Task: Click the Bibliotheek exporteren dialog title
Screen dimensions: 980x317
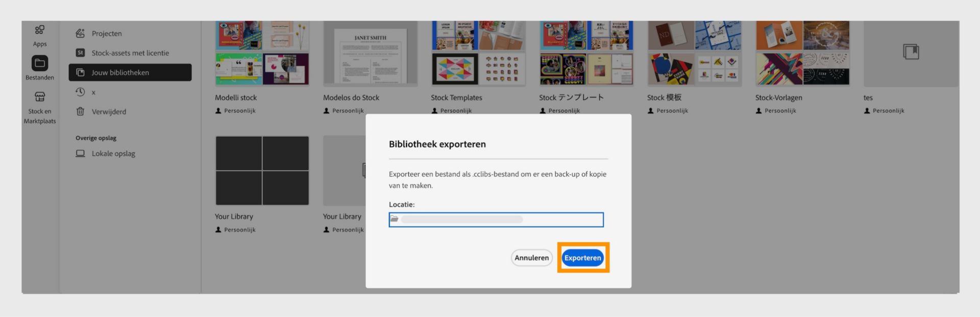Action: 437,144
